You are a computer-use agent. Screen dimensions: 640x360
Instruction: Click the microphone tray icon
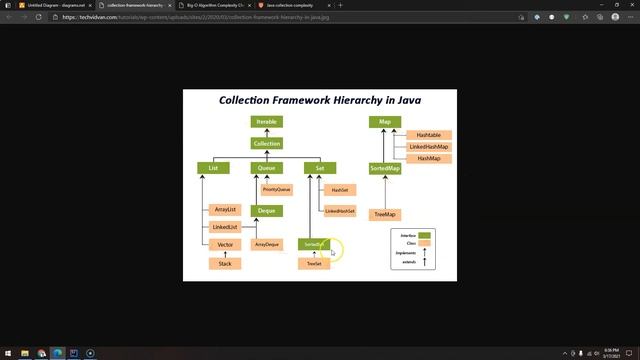click(581, 353)
